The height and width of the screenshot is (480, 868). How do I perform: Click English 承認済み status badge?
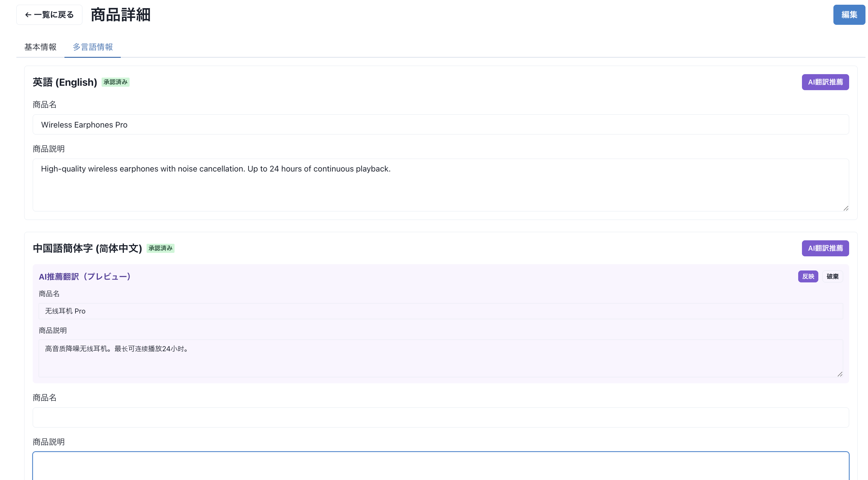pyautogui.click(x=116, y=82)
